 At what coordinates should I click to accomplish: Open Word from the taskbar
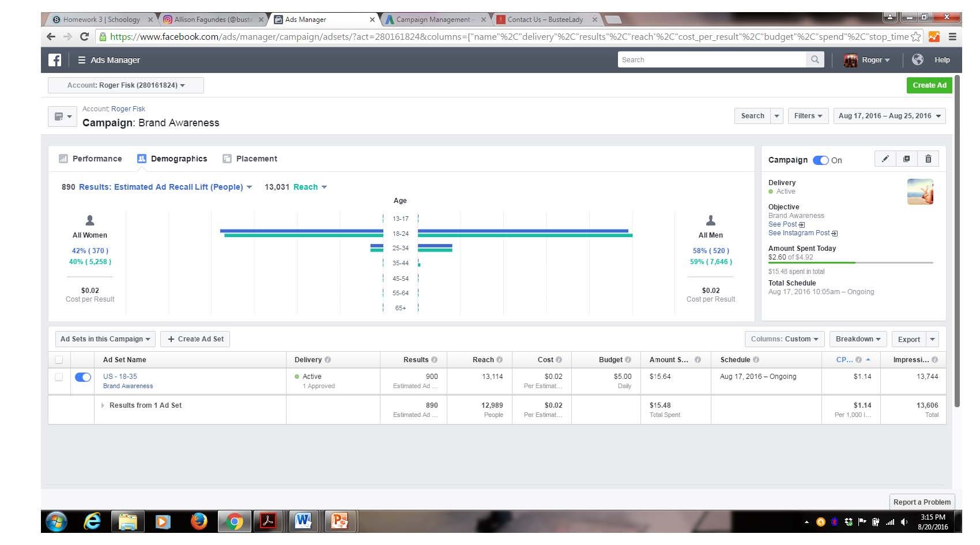[x=303, y=521]
